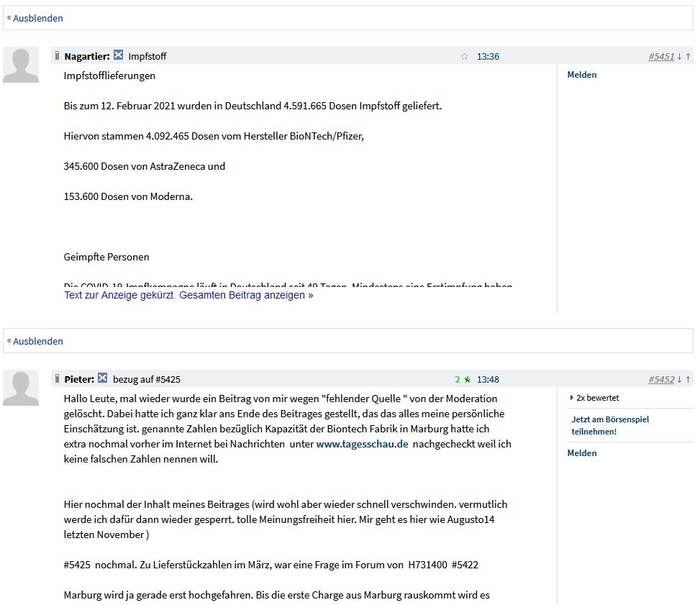Image resolution: width=700 pixels, height=605 pixels.
Task: Click heading Geimpfte Personen
Action: coord(106,257)
